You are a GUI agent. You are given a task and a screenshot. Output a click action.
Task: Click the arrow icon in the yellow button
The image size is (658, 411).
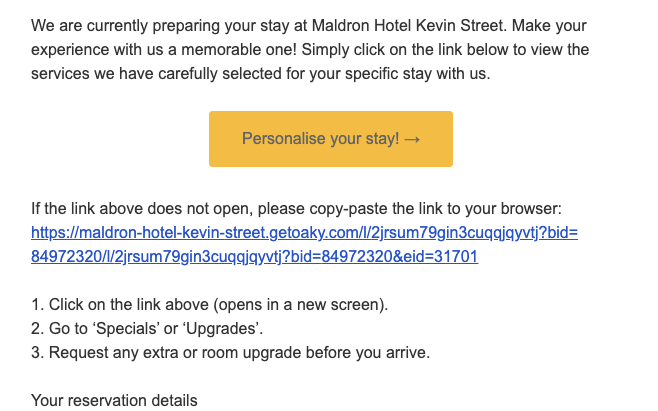(412, 139)
